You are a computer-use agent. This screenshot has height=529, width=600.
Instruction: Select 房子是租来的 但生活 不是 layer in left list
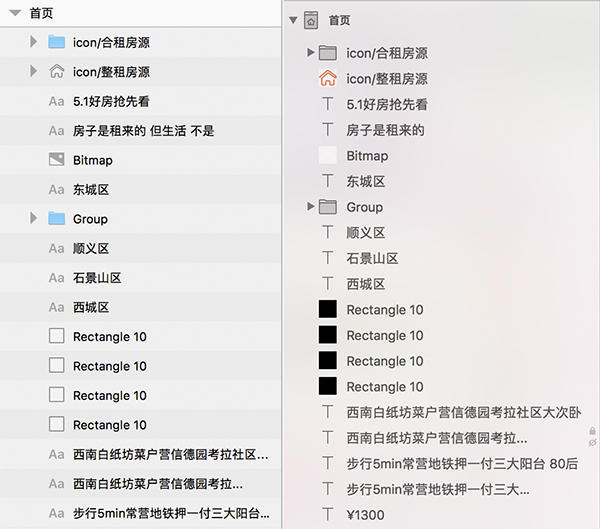(143, 131)
